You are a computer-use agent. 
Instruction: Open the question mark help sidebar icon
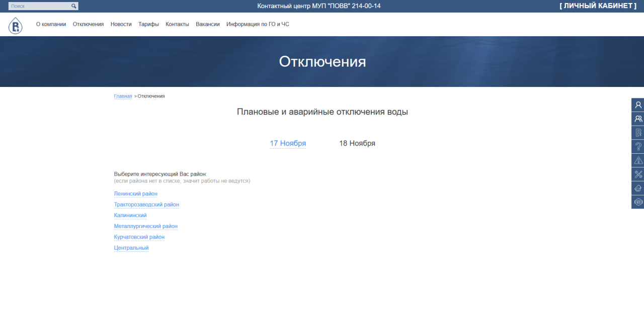coord(638,147)
